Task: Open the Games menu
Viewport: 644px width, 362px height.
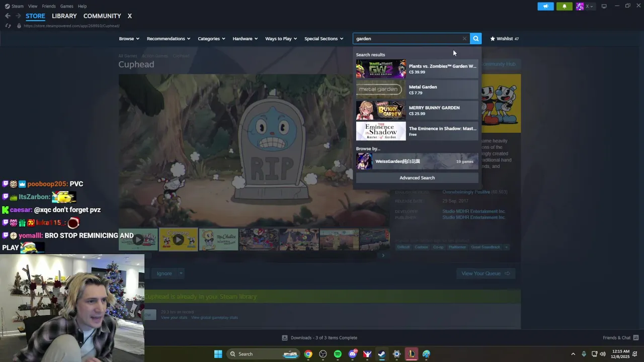Action: click(x=66, y=6)
